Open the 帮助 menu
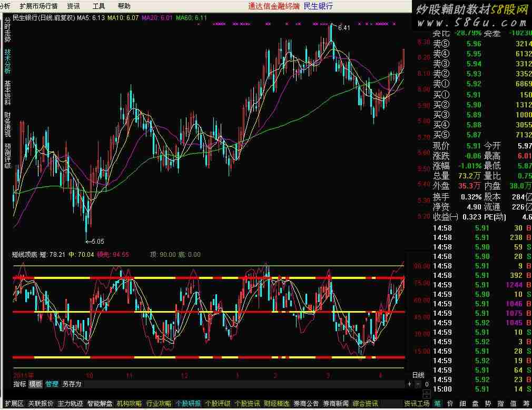This screenshot has width=532, height=410. pyautogui.click(x=124, y=6)
